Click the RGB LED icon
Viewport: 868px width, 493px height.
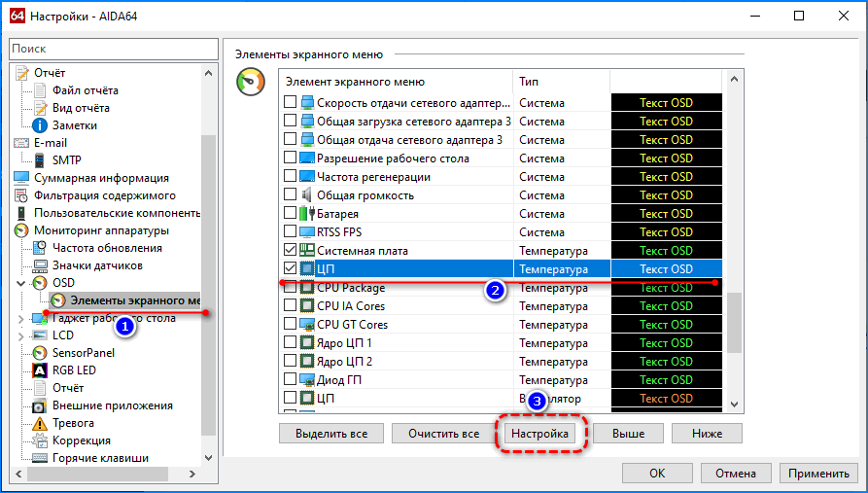[40, 370]
